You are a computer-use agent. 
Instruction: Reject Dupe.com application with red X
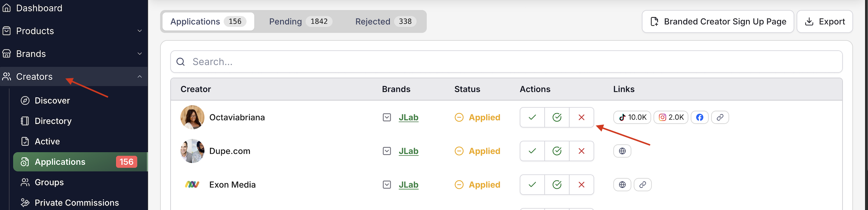(x=581, y=151)
